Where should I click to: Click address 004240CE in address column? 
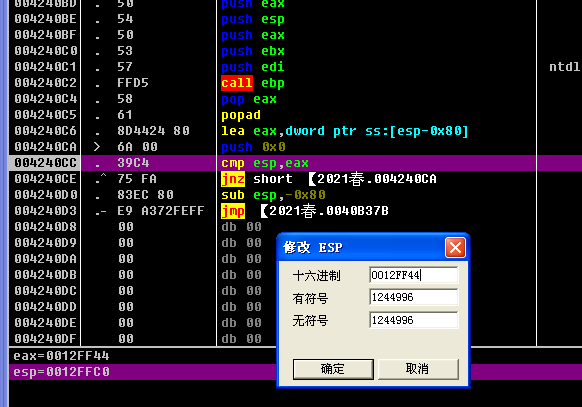point(46,179)
